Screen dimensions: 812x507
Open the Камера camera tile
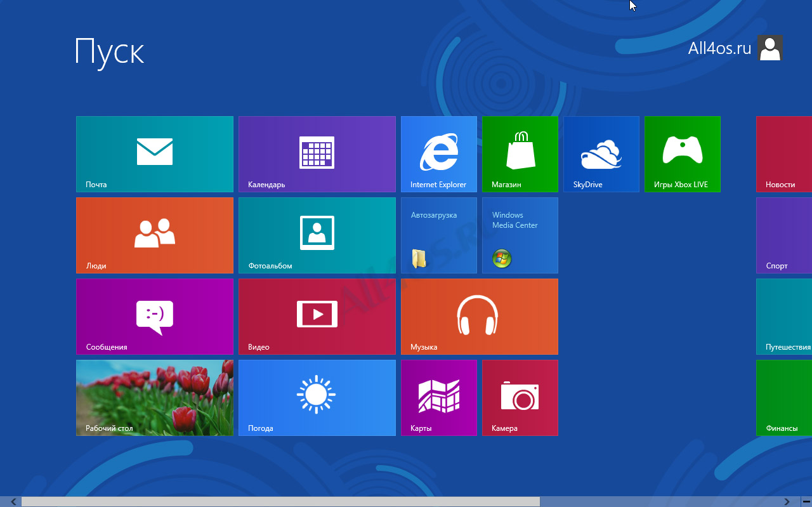click(520, 398)
